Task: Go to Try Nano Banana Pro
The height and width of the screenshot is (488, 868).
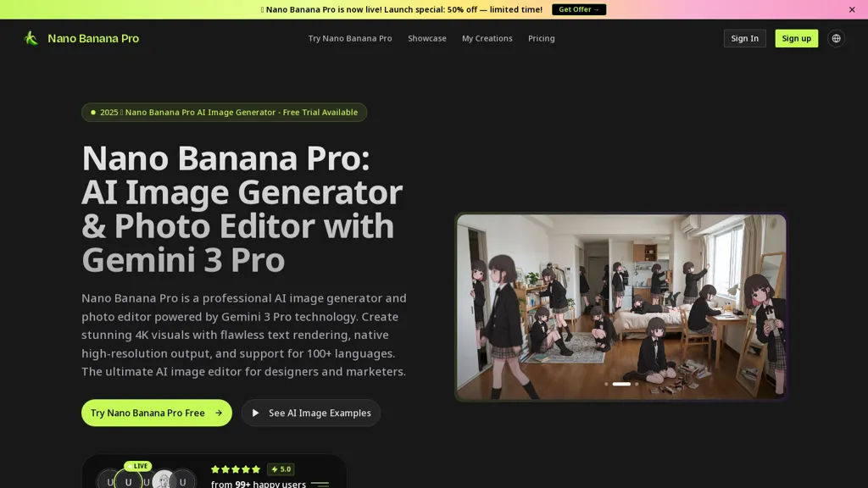Action: (x=350, y=38)
